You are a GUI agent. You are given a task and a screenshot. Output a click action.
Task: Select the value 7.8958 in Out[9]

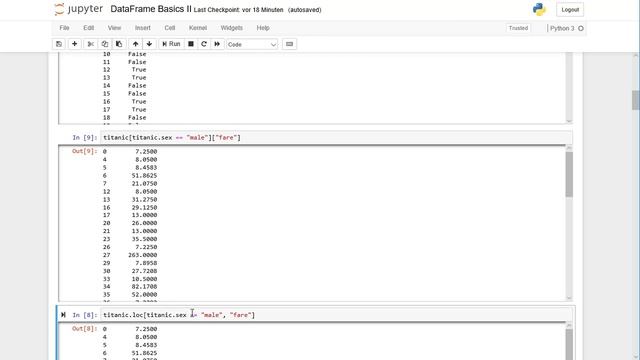(x=146, y=263)
